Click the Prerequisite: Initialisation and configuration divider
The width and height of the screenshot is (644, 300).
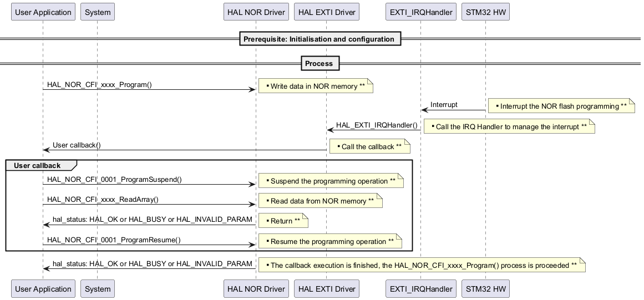click(x=319, y=39)
